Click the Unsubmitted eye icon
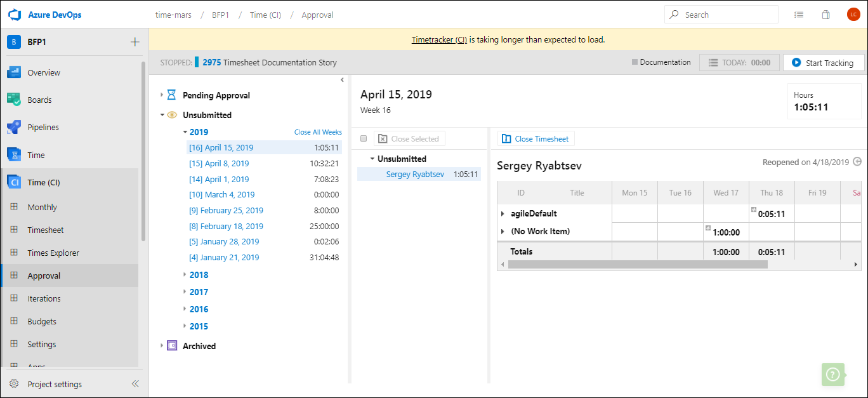The height and width of the screenshot is (398, 868). pos(172,115)
